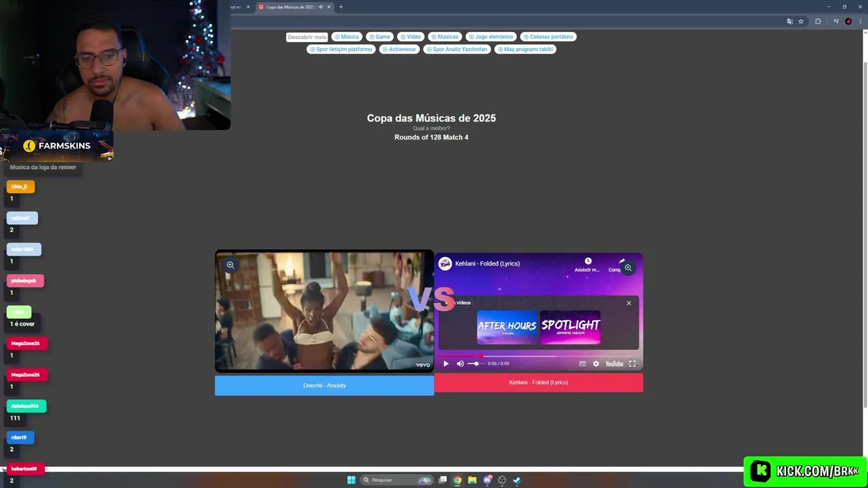Click the Copa das Músicas de 2025 heading

click(431, 118)
